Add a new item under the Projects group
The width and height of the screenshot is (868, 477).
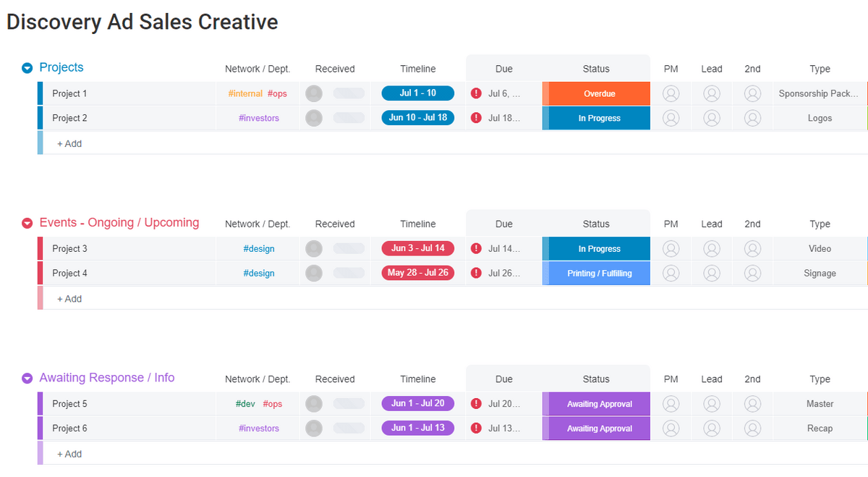pyautogui.click(x=69, y=143)
